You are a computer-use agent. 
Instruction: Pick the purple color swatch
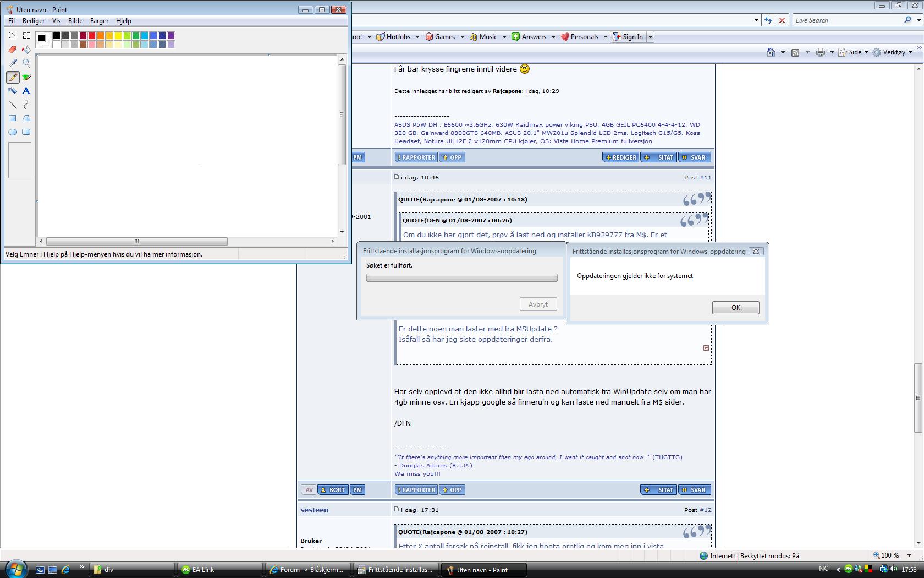pos(171,36)
